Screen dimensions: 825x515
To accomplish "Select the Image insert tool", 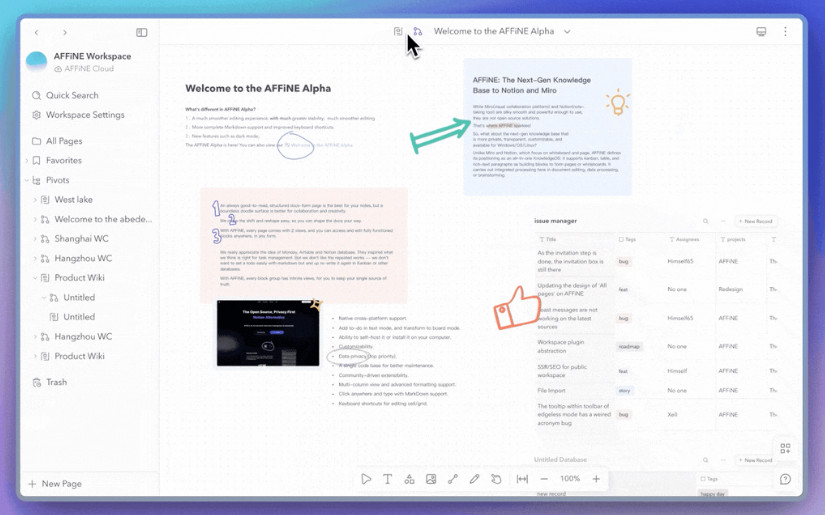I will pyautogui.click(x=431, y=479).
